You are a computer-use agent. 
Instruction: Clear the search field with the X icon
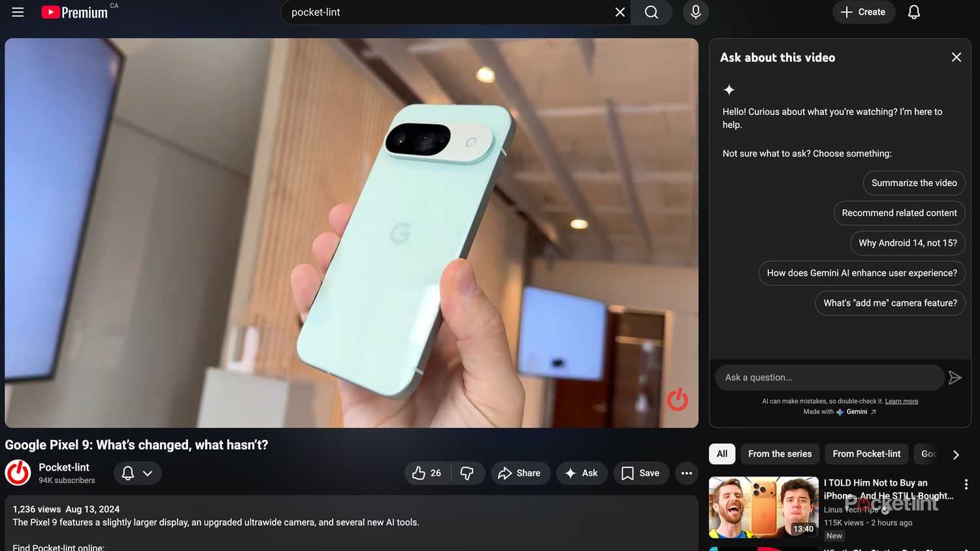click(x=619, y=12)
